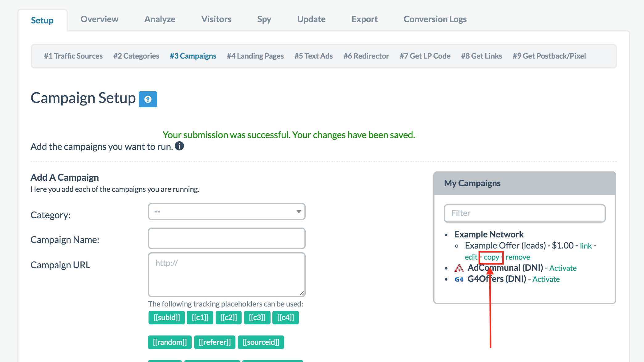The width and height of the screenshot is (644, 362).
Task: Click into the Campaign URL textarea
Action: pos(227,274)
